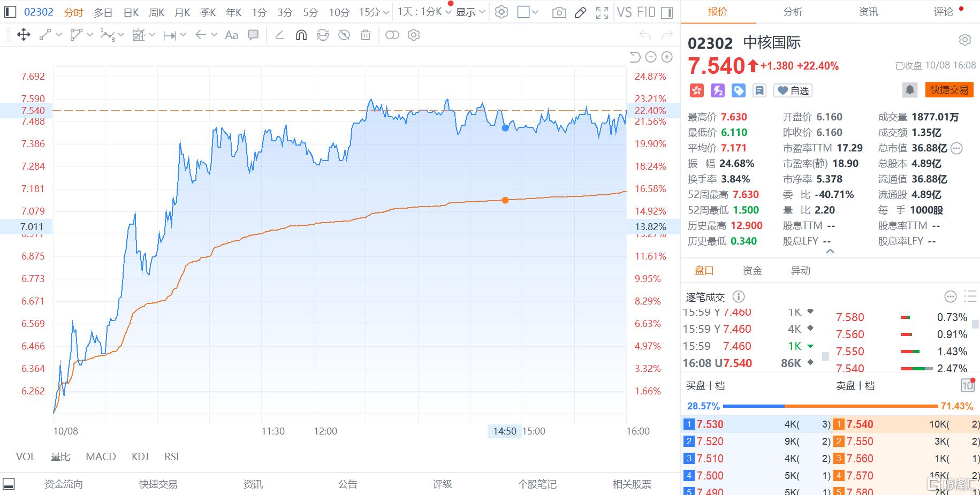
Task: Open 公告 announcements at the bottom
Action: pos(347,484)
